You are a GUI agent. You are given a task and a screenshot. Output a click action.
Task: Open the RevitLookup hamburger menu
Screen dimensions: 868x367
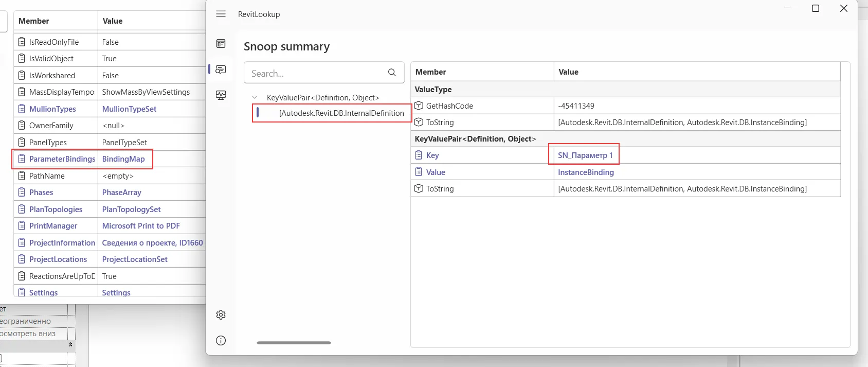(221, 14)
